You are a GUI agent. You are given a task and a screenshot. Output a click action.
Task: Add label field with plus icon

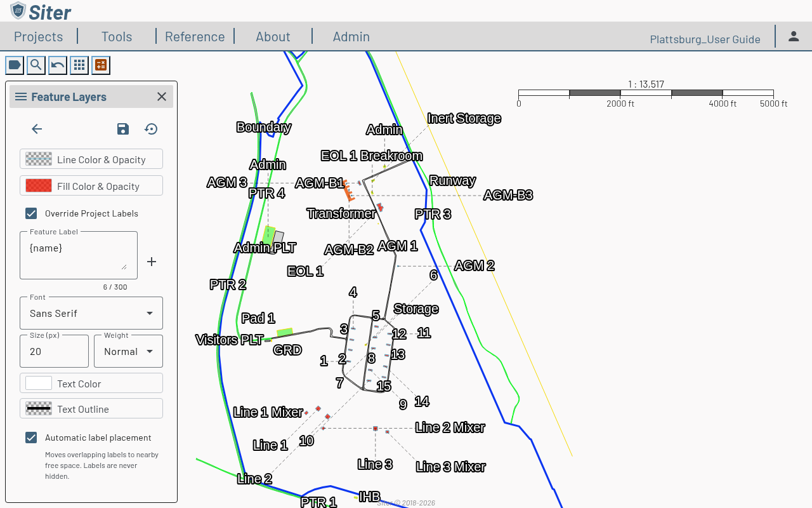(x=152, y=262)
